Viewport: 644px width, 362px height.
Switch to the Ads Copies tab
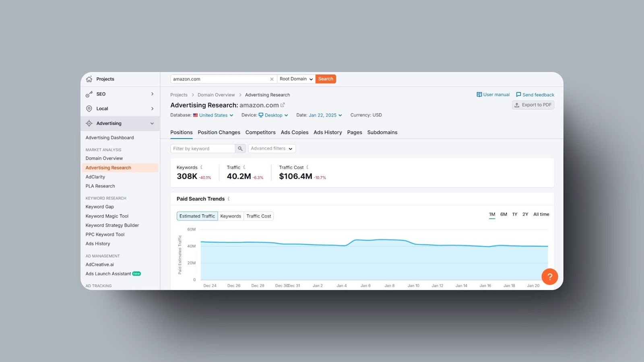[x=295, y=132]
